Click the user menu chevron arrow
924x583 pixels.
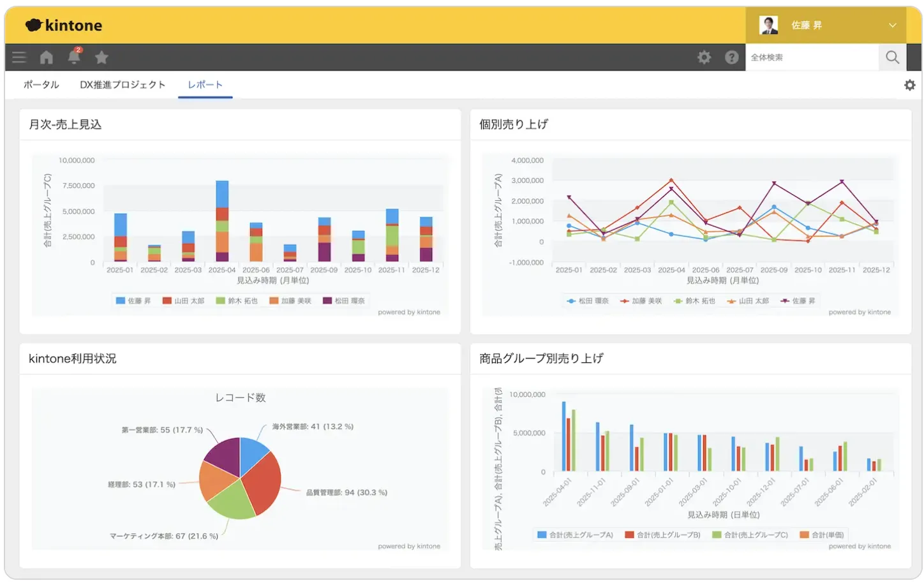click(892, 26)
